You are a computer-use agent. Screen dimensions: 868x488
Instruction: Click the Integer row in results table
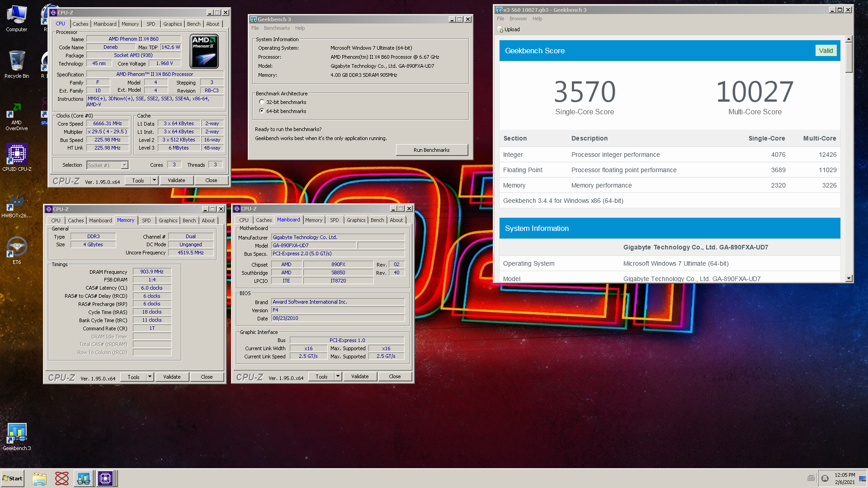point(670,155)
